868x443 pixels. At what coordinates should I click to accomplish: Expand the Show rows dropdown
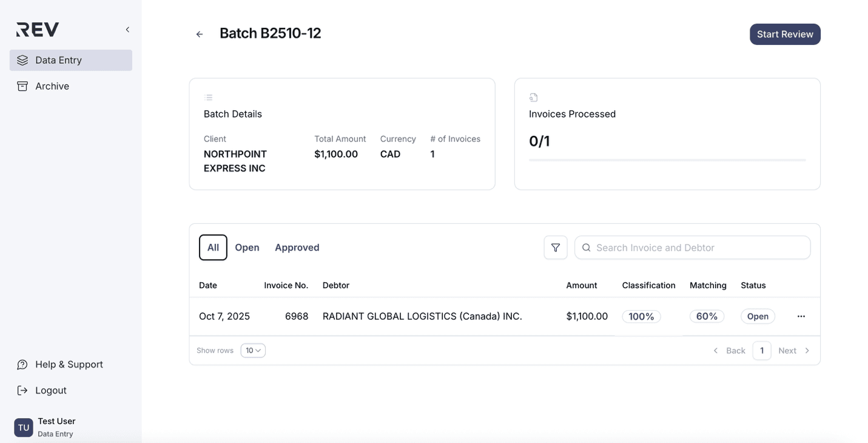(253, 351)
